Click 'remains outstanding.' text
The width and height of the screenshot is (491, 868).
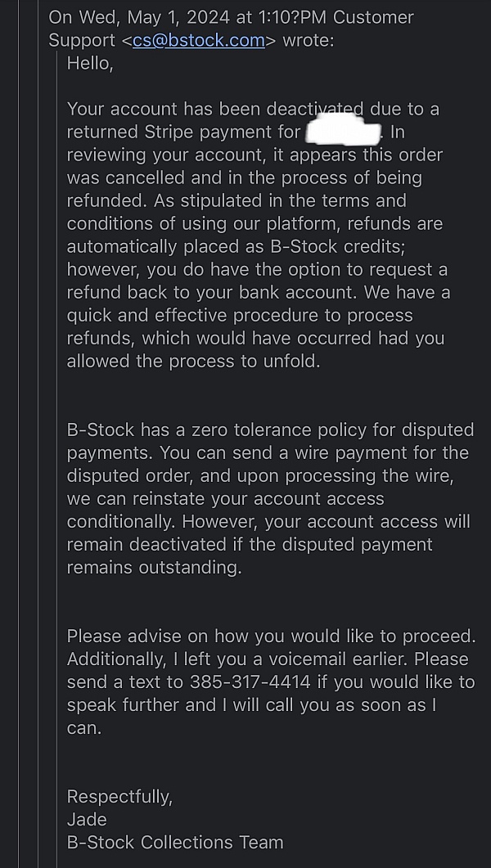point(155,568)
